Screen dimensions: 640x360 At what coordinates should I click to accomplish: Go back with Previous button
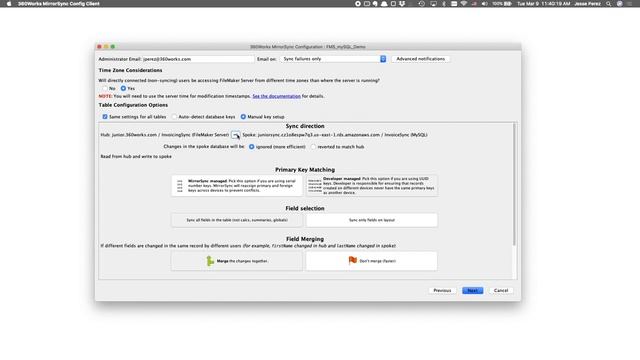[x=442, y=291]
